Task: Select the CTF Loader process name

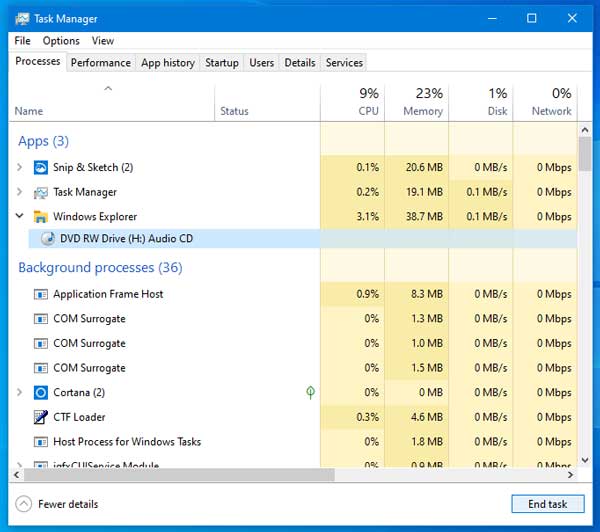Action: coord(79,417)
